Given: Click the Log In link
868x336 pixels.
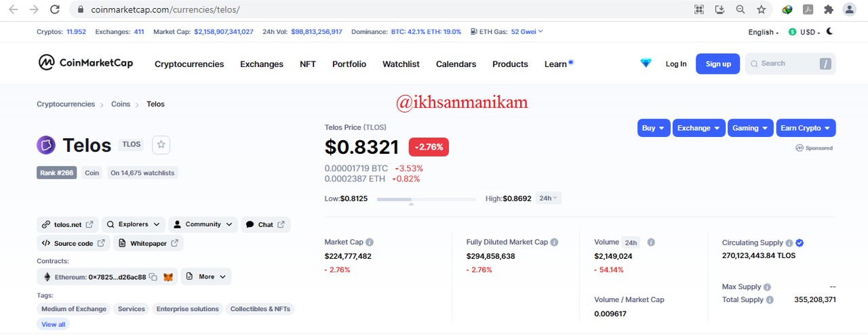Looking at the screenshot, I should point(676,64).
